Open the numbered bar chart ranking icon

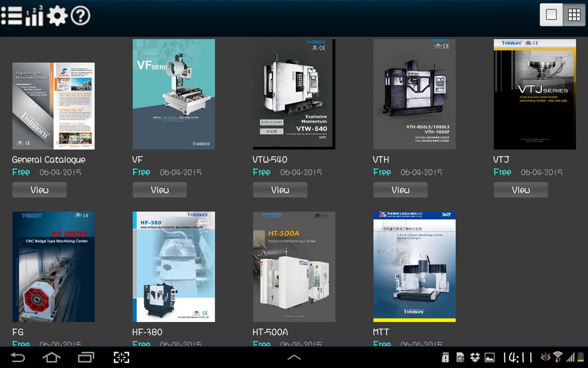coord(34,16)
